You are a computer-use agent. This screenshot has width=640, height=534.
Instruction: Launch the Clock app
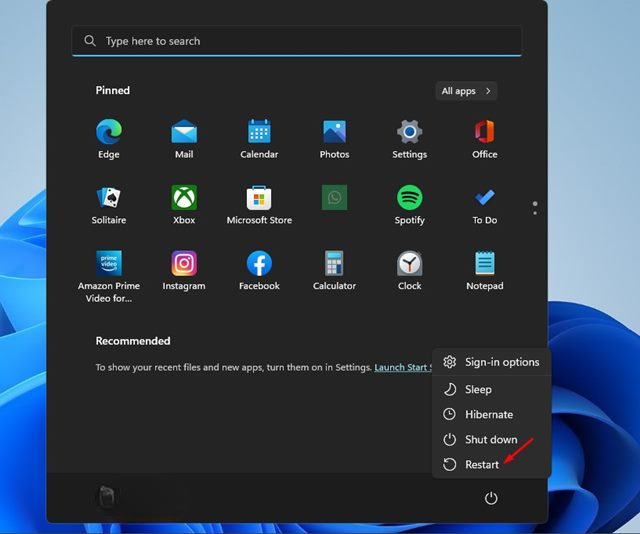[x=409, y=270]
